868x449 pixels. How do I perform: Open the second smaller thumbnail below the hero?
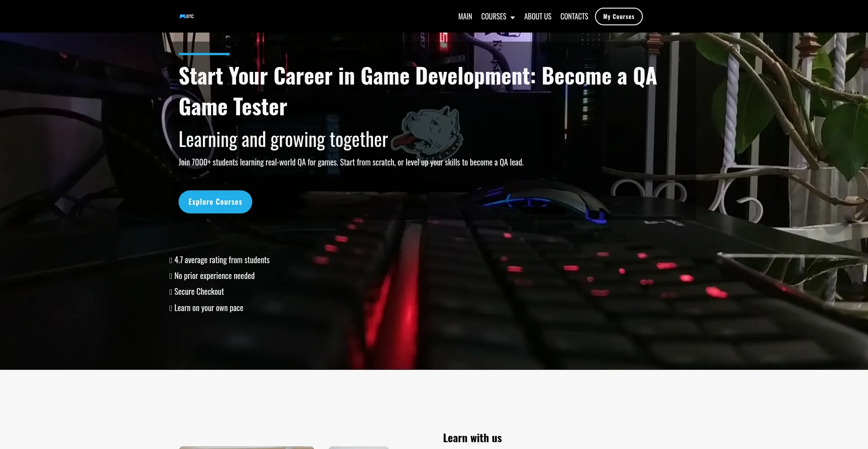coord(359,447)
